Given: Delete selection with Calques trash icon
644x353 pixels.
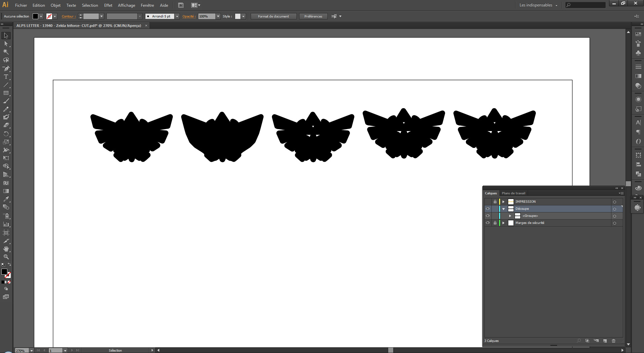Looking at the screenshot, I should click(613, 341).
